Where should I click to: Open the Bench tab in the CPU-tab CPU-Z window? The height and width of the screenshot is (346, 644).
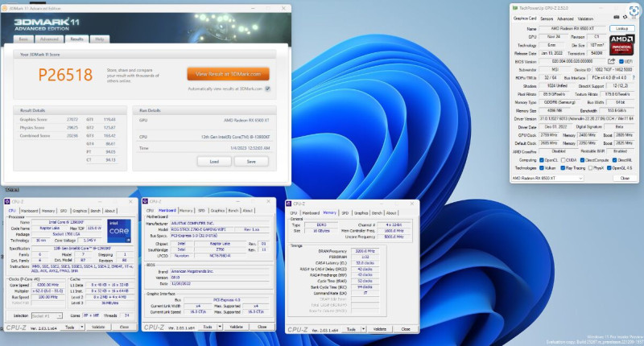(95, 211)
